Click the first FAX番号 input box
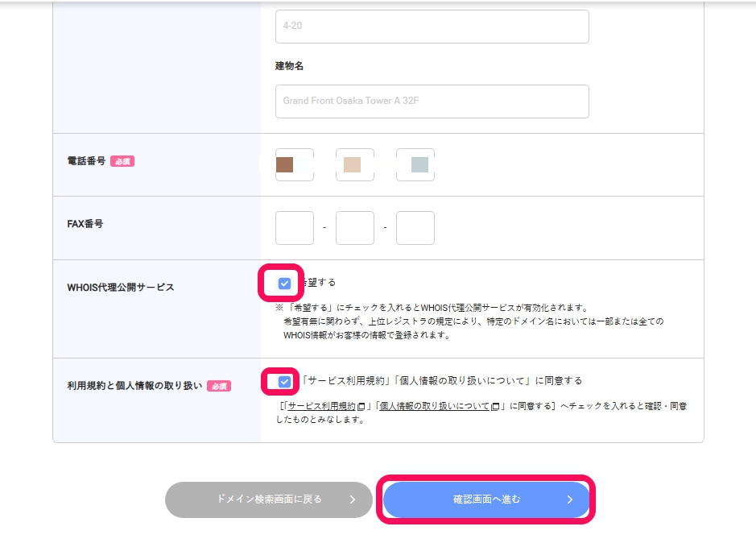Screen dimensions: 756x543 (x=294, y=227)
